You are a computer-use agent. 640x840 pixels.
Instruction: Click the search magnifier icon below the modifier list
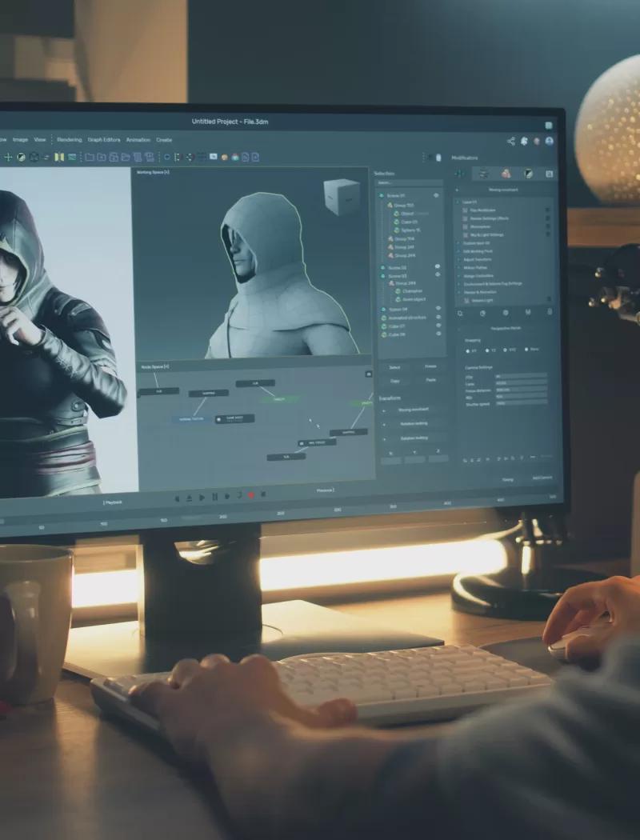459,314
